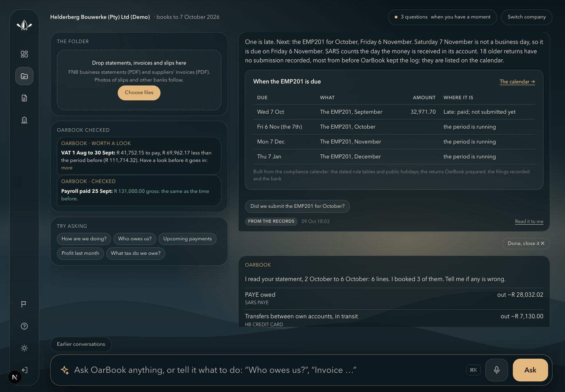Select 'What tax do we owe?' chip
565x392 pixels.
point(136,253)
